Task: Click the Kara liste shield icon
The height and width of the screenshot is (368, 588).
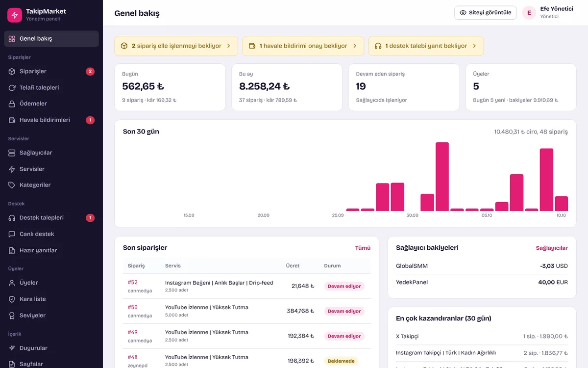Action: (12, 299)
